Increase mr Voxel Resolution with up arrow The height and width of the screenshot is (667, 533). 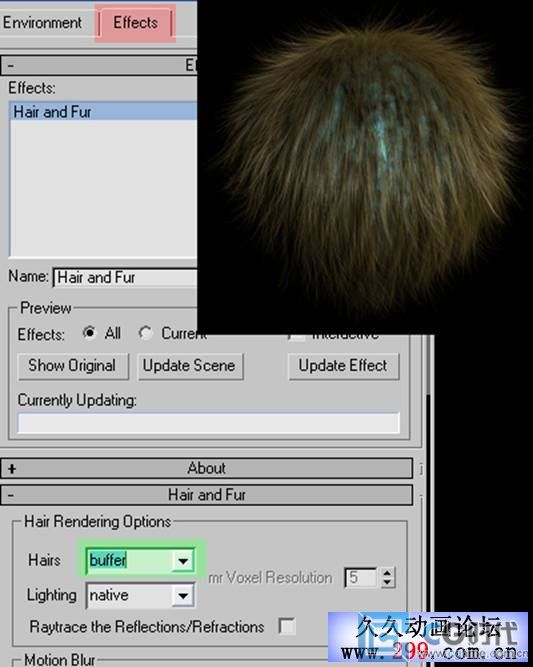[387, 573]
